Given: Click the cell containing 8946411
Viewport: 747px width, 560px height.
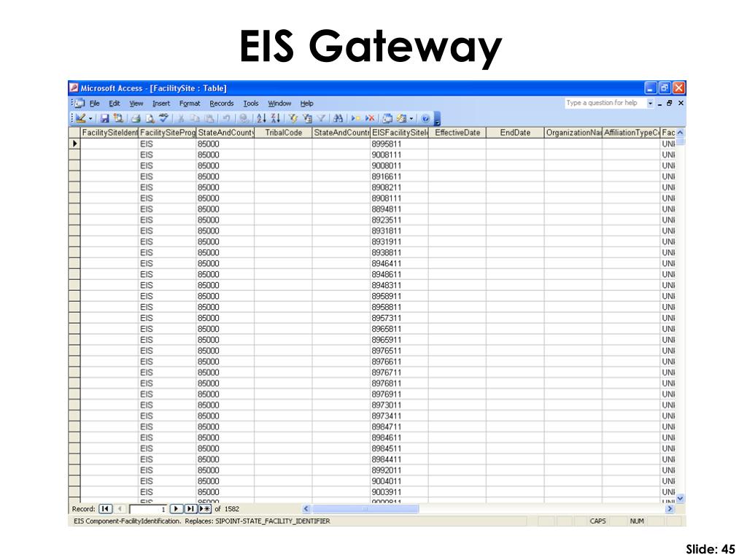Looking at the screenshot, I should point(399,263).
